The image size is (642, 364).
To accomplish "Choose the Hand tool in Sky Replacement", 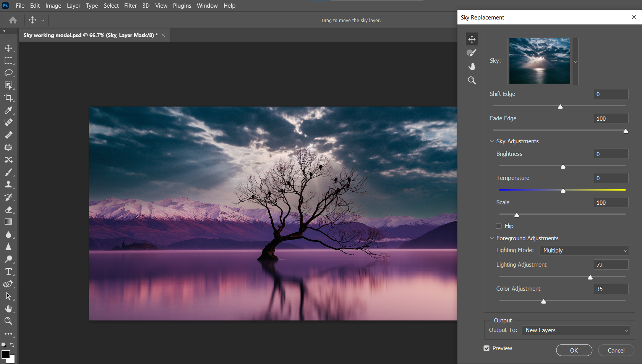I will [472, 67].
